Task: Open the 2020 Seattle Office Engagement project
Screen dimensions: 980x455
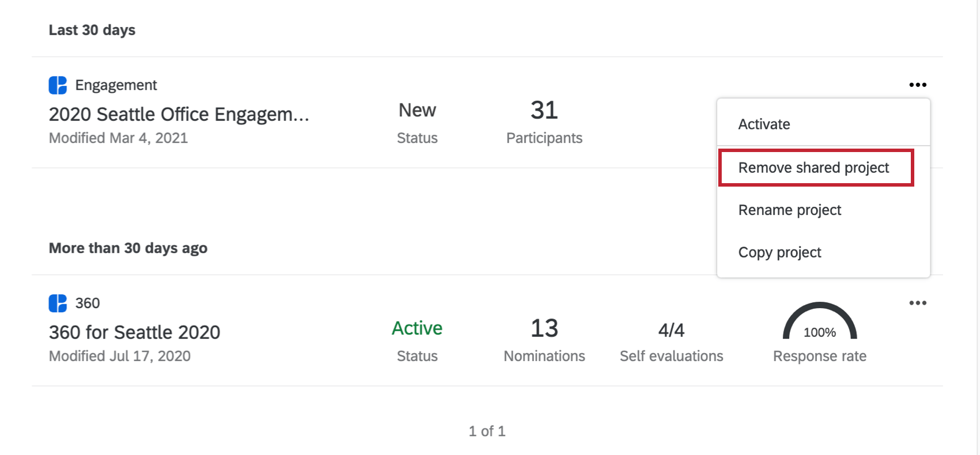Action: pos(179,115)
